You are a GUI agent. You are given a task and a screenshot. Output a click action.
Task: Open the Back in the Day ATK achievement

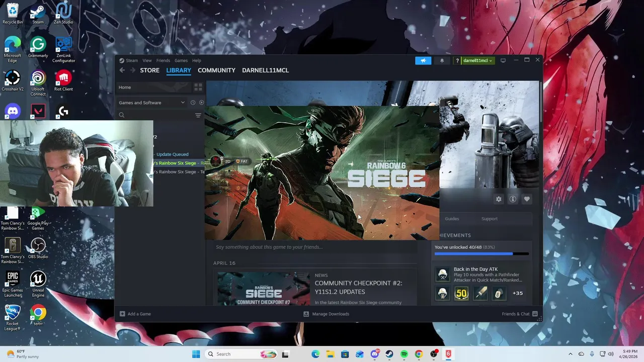(481, 275)
